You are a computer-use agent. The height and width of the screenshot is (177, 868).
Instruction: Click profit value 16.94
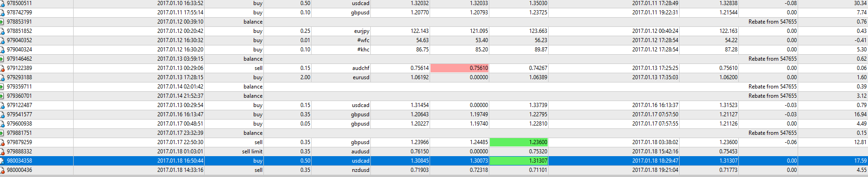(861, 114)
